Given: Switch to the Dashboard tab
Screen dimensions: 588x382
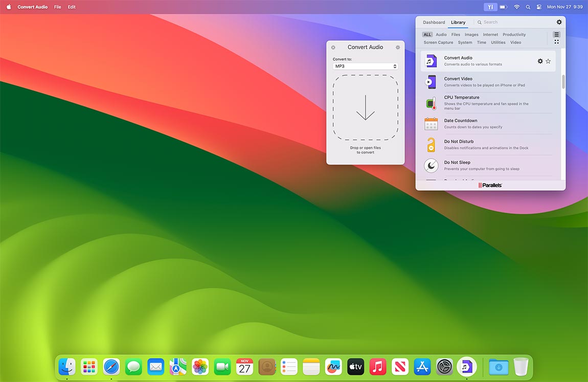Looking at the screenshot, I should [x=434, y=22].
